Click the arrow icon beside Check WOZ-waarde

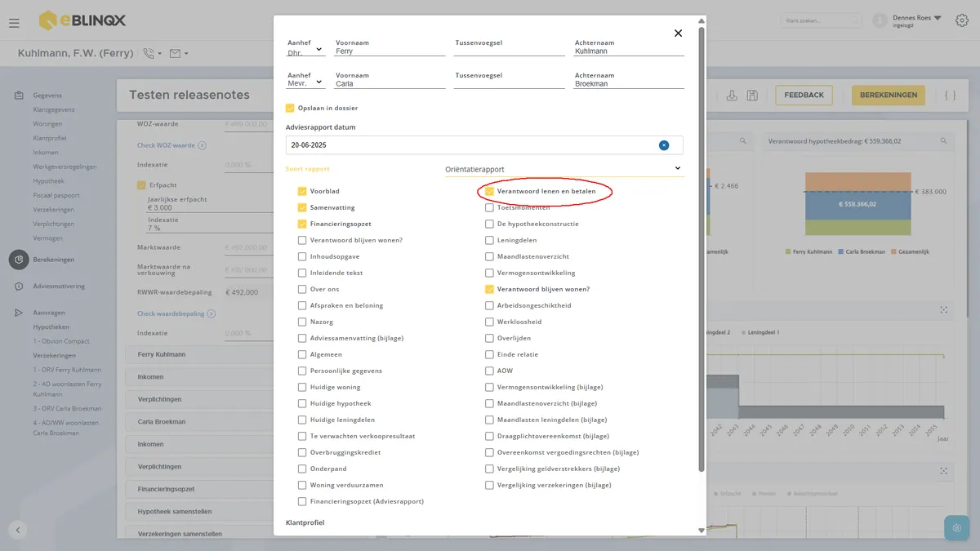pos(202,145)
